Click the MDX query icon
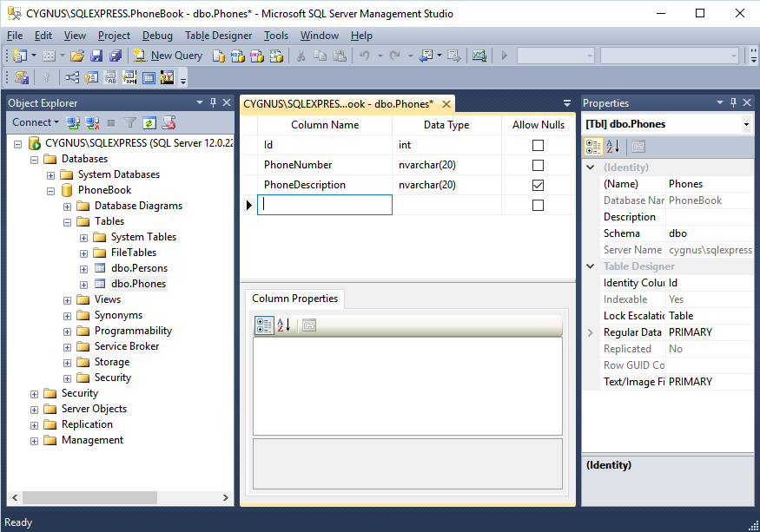The height and width of the screenshot is (532, 760). tap(238, 56)
